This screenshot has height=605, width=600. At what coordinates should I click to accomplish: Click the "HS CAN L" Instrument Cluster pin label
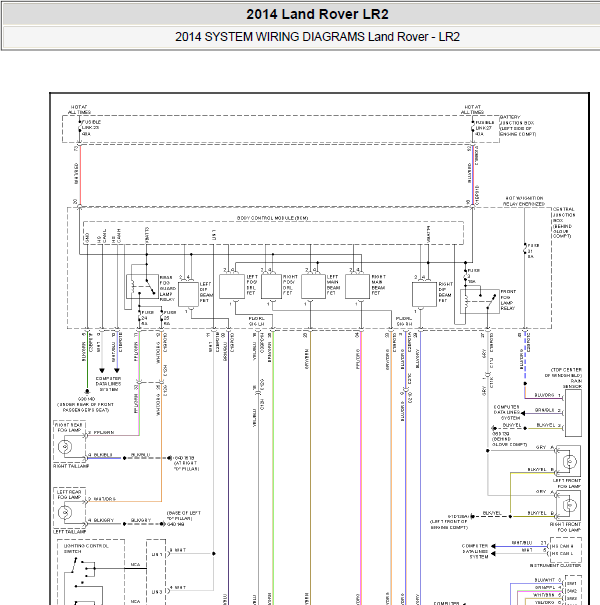562,553
